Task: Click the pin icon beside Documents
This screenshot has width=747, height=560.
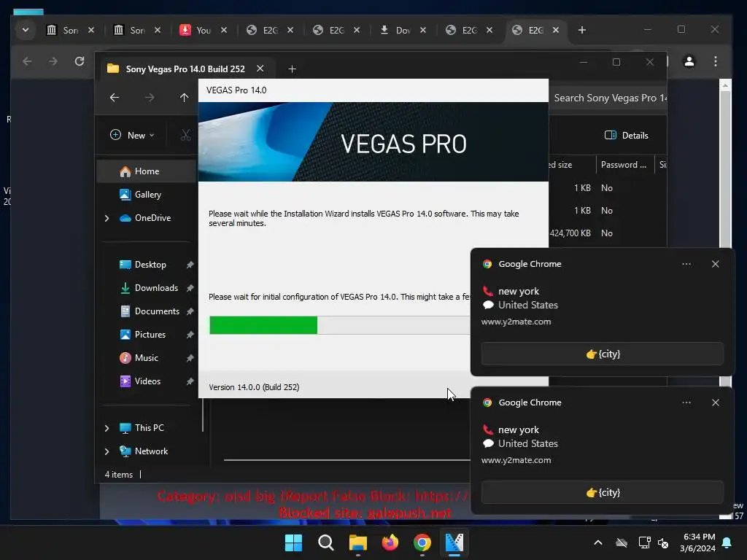Action: coord(190,311)
